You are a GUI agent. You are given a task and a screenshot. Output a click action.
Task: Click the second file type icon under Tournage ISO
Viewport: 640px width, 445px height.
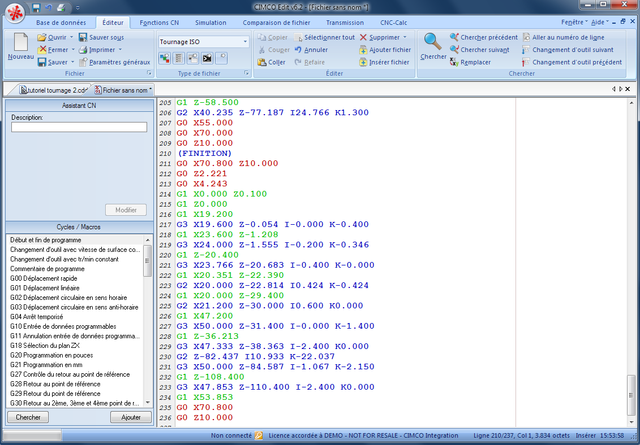coord(178,58)
